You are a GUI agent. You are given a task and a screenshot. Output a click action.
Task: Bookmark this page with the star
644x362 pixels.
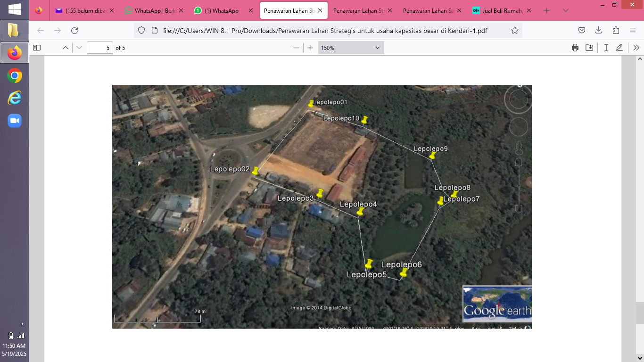tap(515, 30)
